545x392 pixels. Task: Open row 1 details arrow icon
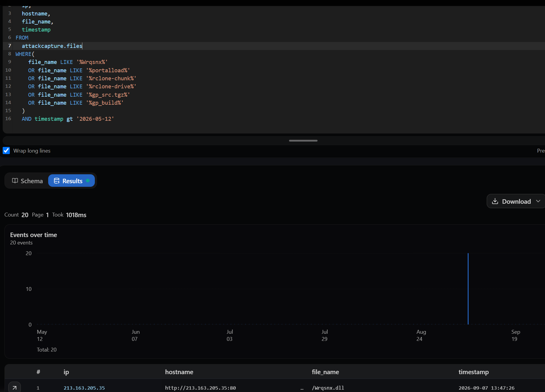[x=14, y=388]
